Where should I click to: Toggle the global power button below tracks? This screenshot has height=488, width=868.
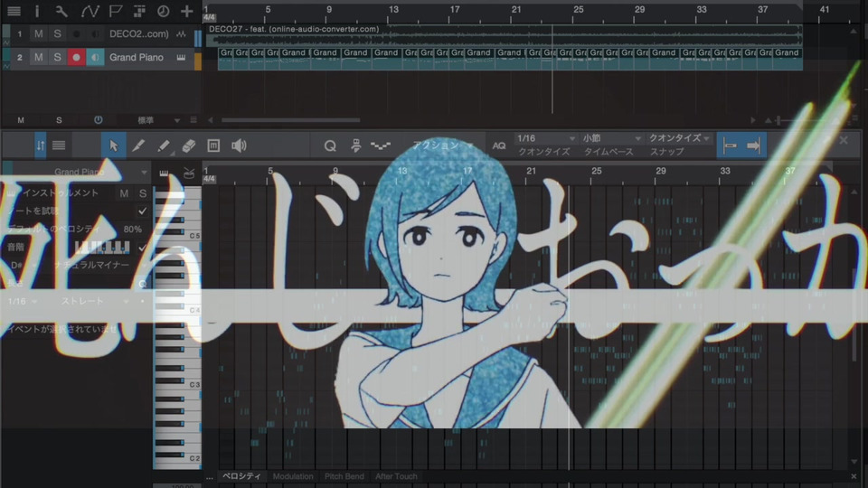point(98,119)
